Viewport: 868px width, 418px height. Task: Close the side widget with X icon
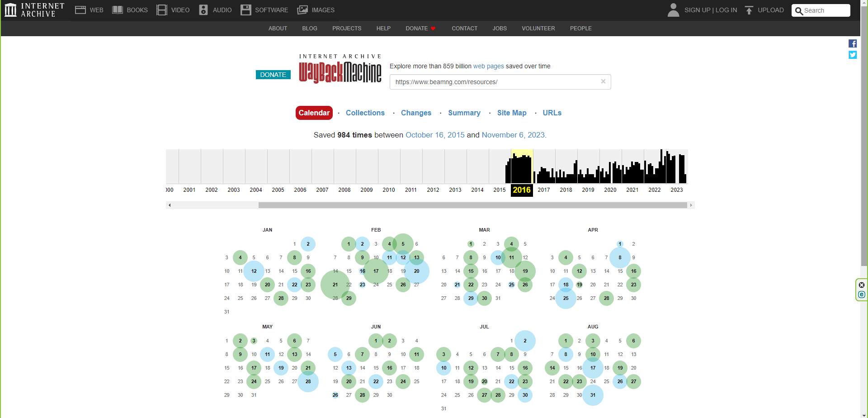pyautogui.click(x=862, y=285)
